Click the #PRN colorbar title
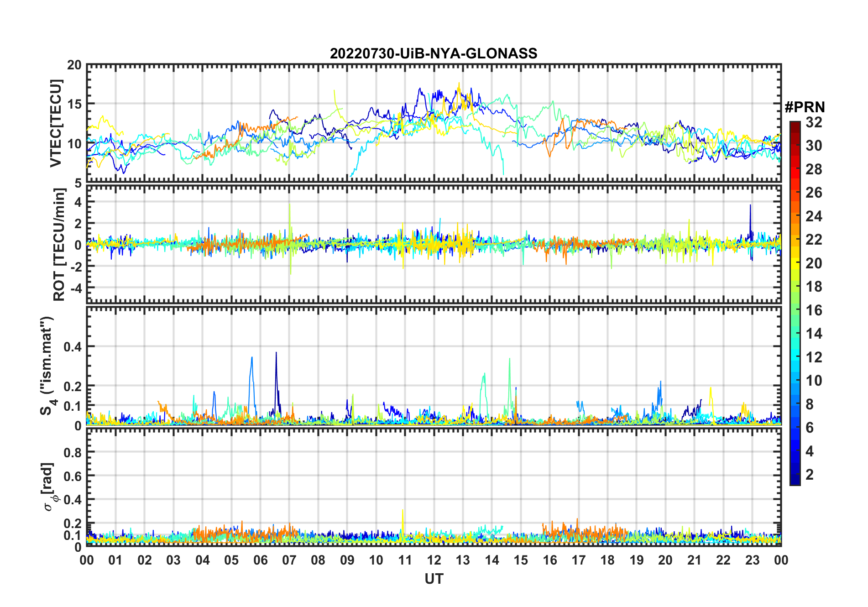The height and width of the screenshot is (607, 868). tap(805, 107)
